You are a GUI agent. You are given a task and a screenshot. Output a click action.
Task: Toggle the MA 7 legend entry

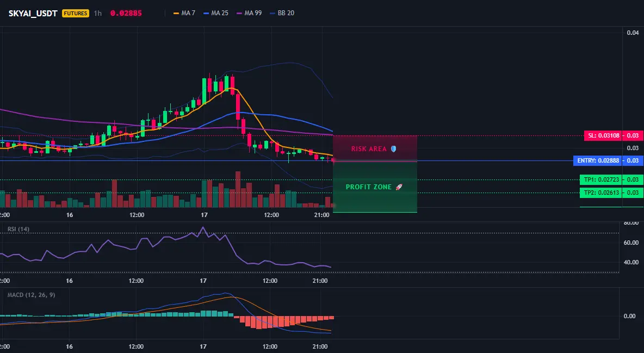184,13
